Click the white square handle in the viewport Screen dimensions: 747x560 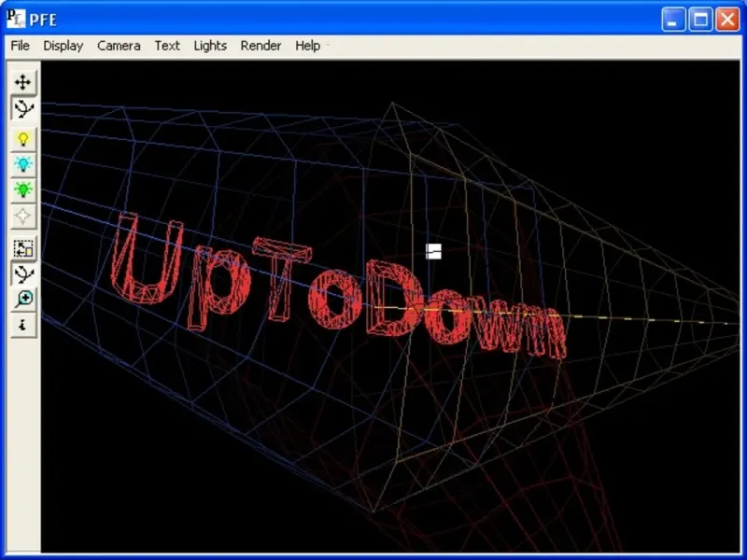[x=433, y=251]
